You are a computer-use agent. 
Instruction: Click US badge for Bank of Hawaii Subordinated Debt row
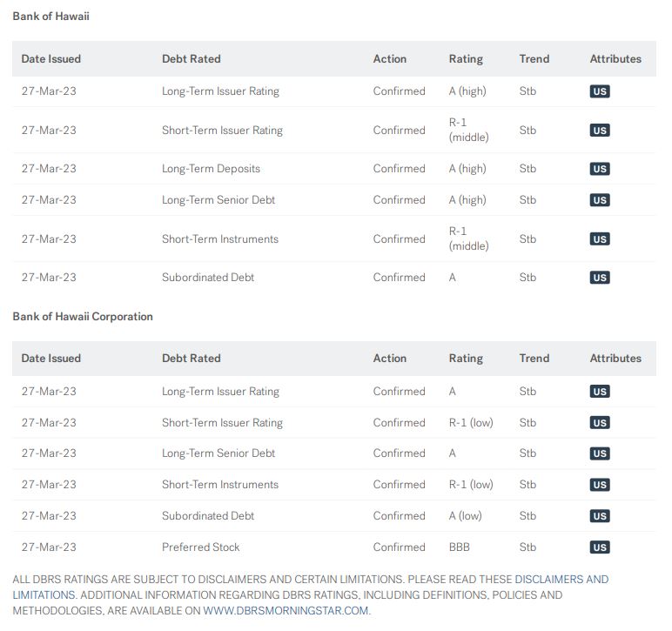click(x=600, y=278)
